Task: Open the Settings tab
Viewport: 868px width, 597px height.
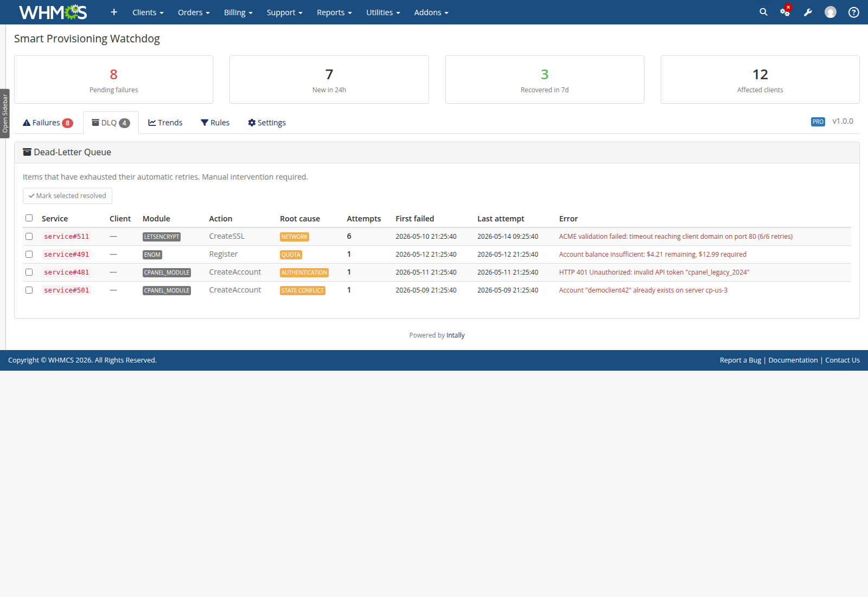Action: coord(267,123)
